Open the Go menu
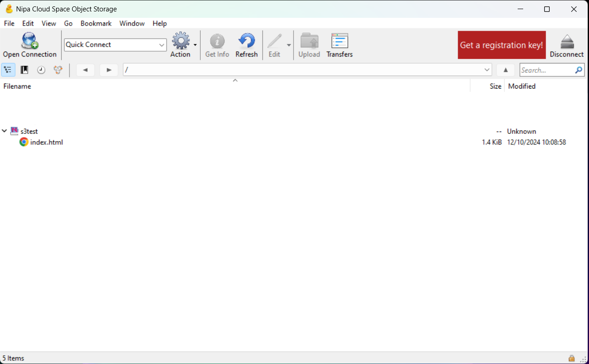This screenshot has width=589, height=364. pyautogui.click(x=68, y=23)
